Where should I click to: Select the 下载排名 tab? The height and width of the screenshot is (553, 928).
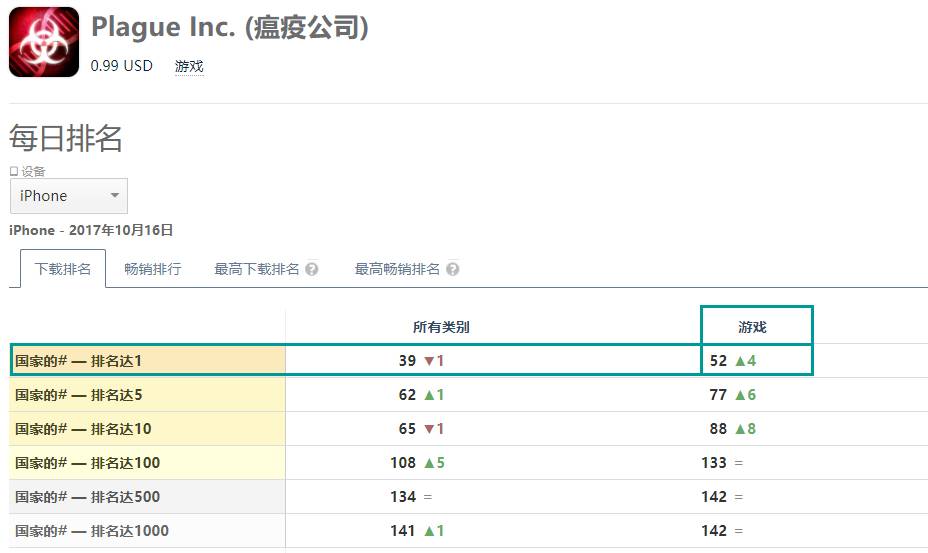coord(63,269)
